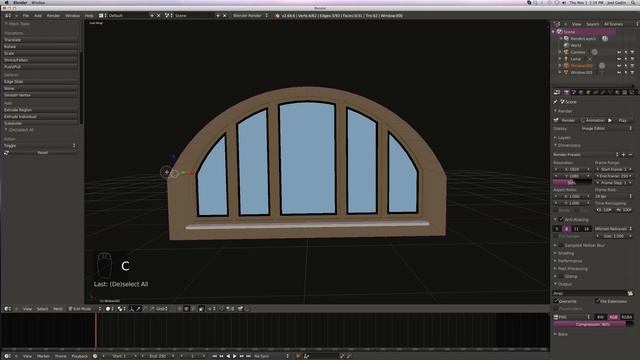Play timeline animation in reverse
The height and width of the screenshot is (360, 640).
tap(228, 356)
